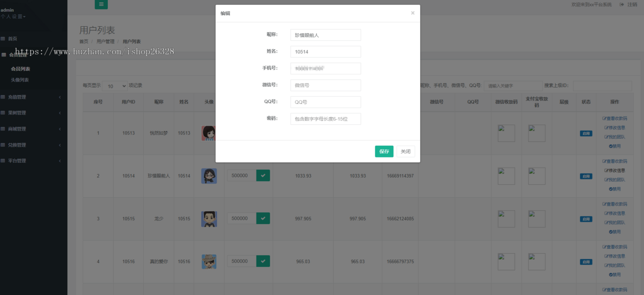Click the 500000 input in the 真的爱你 row
This screenshot has height=295, width=644.
coord(241,261)
